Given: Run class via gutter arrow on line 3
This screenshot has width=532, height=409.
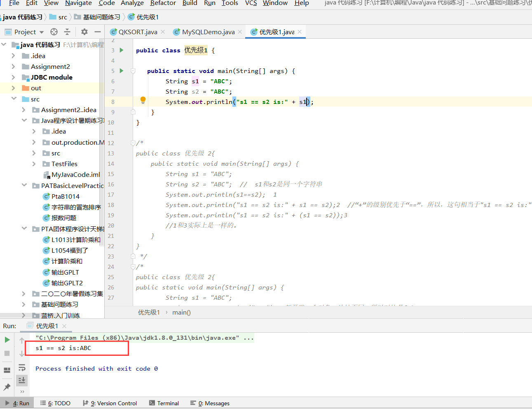Looking at the screenshot, I should [x=122, y=50].
